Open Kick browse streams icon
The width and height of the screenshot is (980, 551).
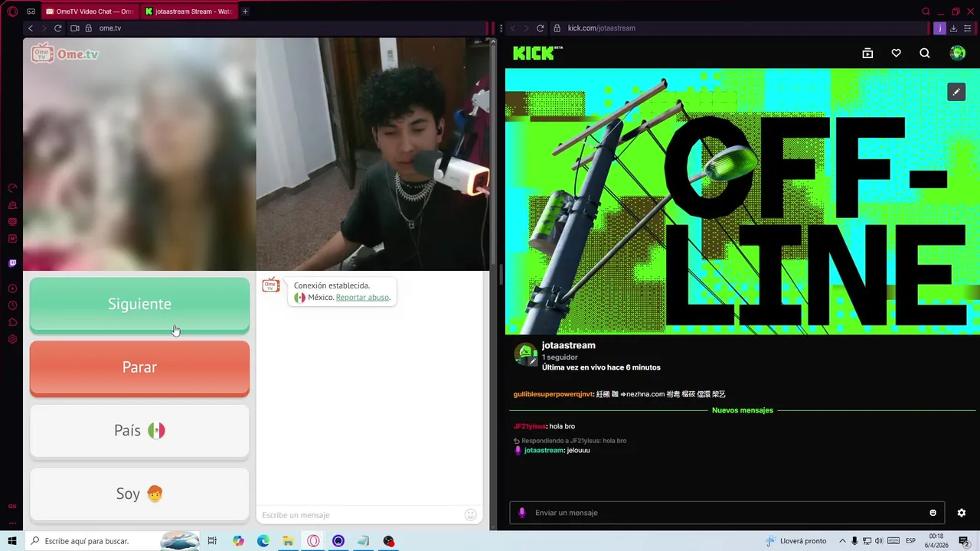click(x=867, y=53)
